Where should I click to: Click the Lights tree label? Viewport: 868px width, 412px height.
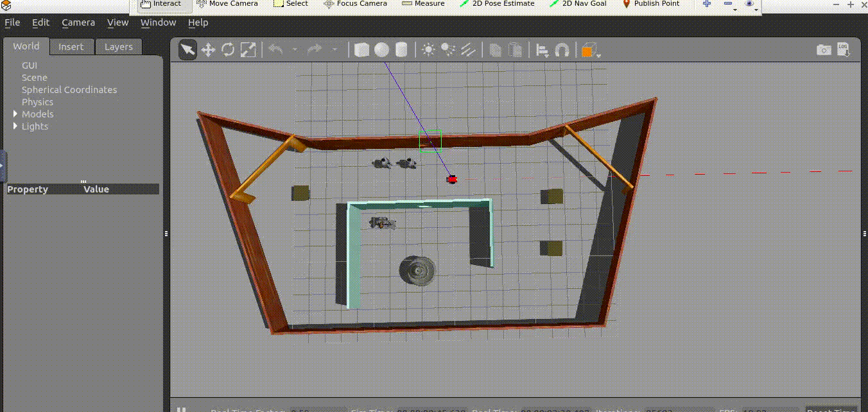(35, 126)
